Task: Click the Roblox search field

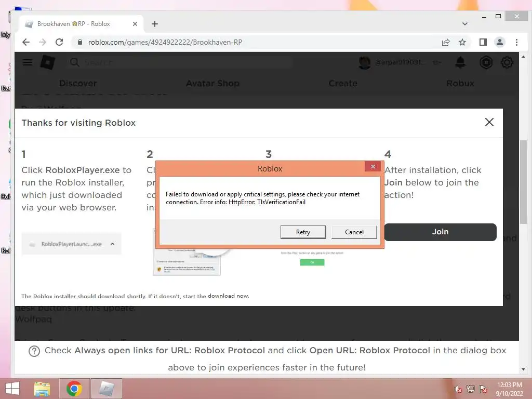Action: (x=180, y=62)
